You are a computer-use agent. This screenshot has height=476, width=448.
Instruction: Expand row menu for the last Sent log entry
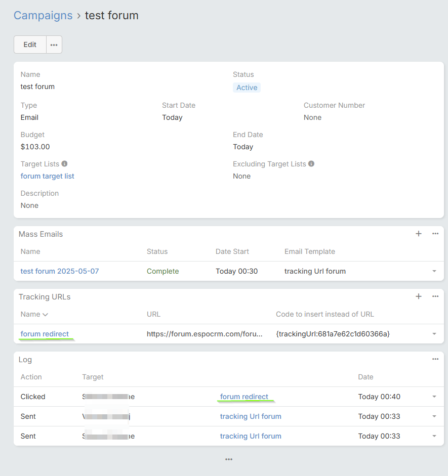pos(434,437)
